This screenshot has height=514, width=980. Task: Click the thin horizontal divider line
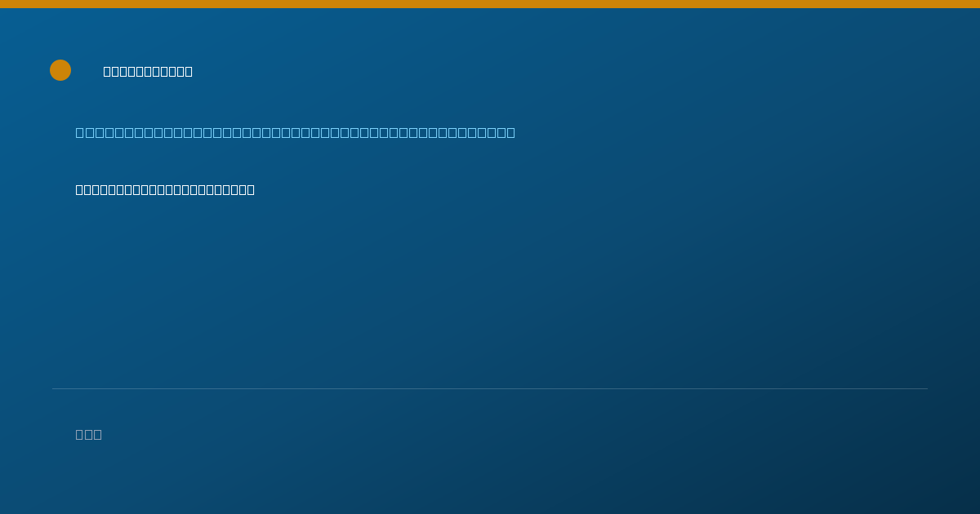(x=490, y=388)
